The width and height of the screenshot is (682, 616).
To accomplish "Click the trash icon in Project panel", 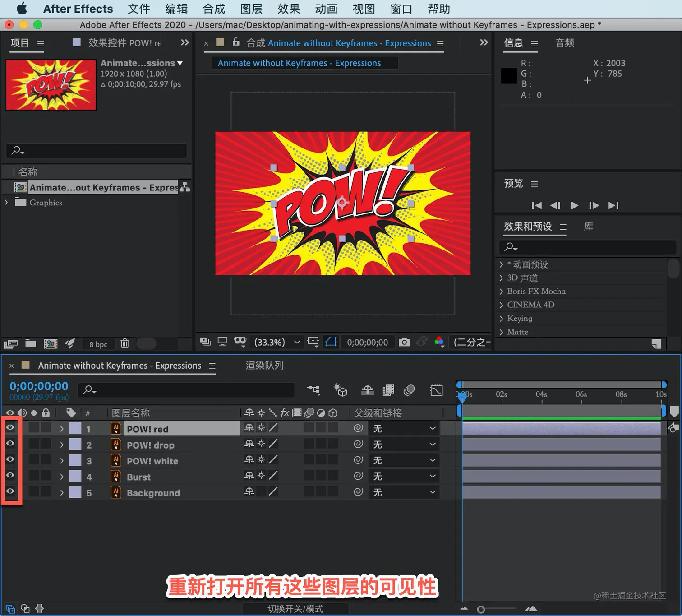I will tap(125, 343).
